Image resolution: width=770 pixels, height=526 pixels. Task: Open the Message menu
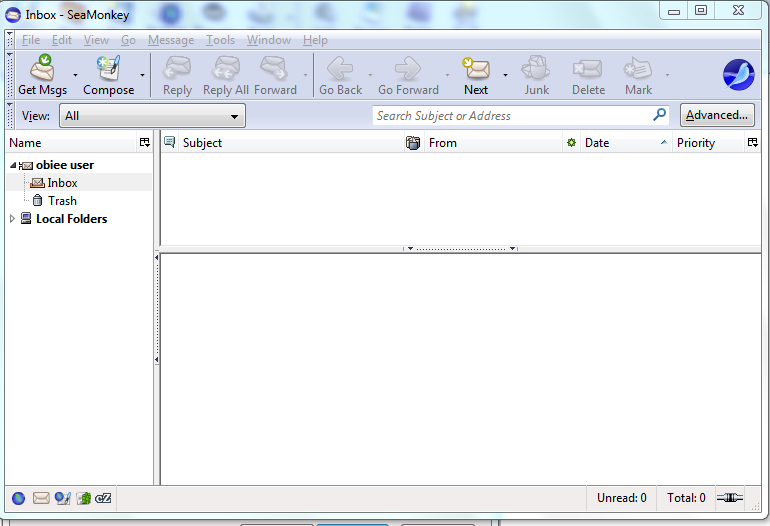coord(171,40)
